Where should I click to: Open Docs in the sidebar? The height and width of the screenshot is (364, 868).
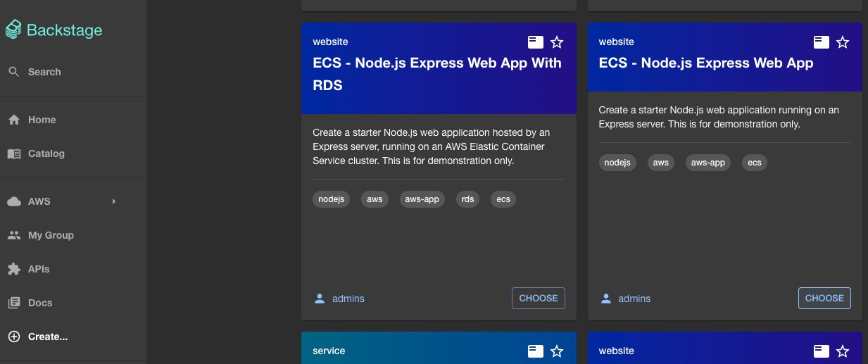(73, 303)
